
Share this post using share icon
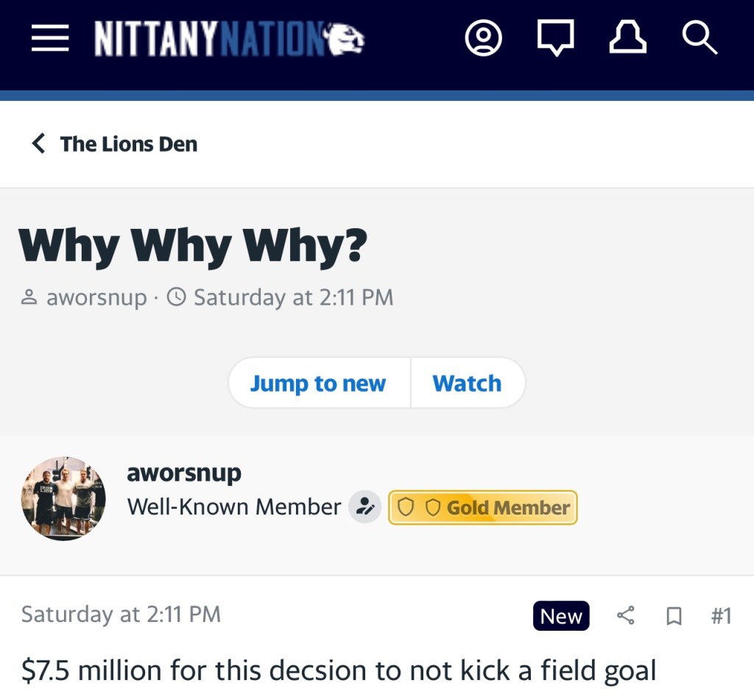pyautogui.click(x=626, y=616)
